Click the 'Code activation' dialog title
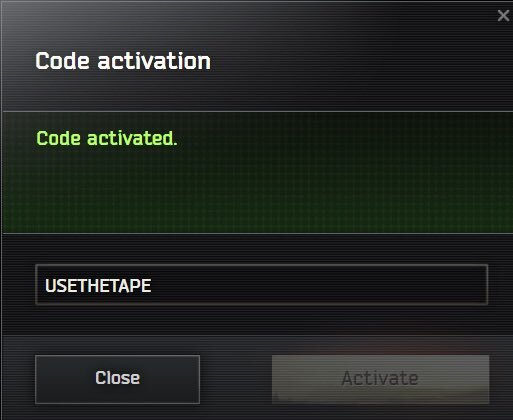This screenshot has width=513, height=420. 123,61
